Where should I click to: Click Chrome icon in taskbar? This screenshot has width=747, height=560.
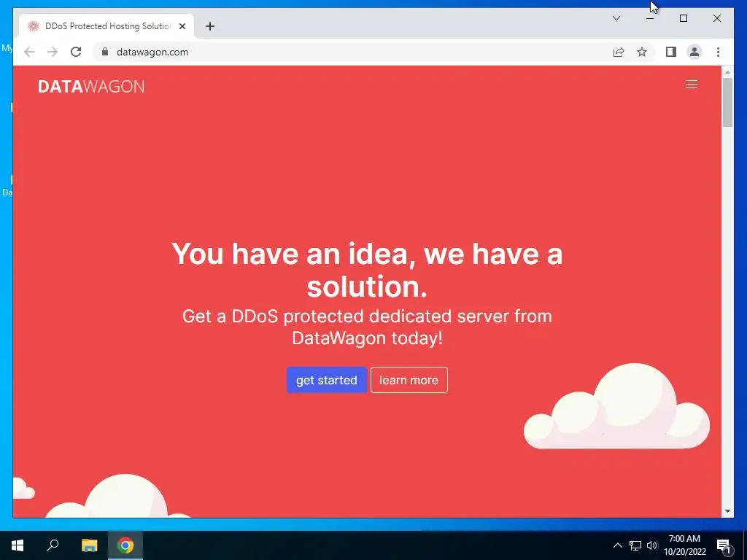click(125, 545)
